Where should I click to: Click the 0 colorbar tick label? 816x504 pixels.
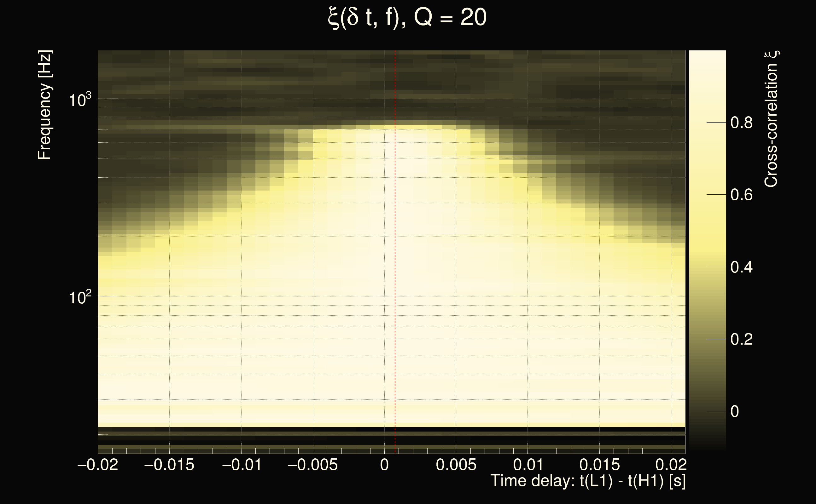[x=735, y=412]
